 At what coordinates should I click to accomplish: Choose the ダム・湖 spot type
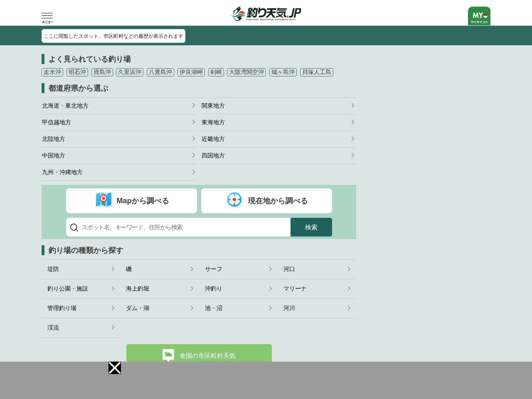click(x=160, y=308)
